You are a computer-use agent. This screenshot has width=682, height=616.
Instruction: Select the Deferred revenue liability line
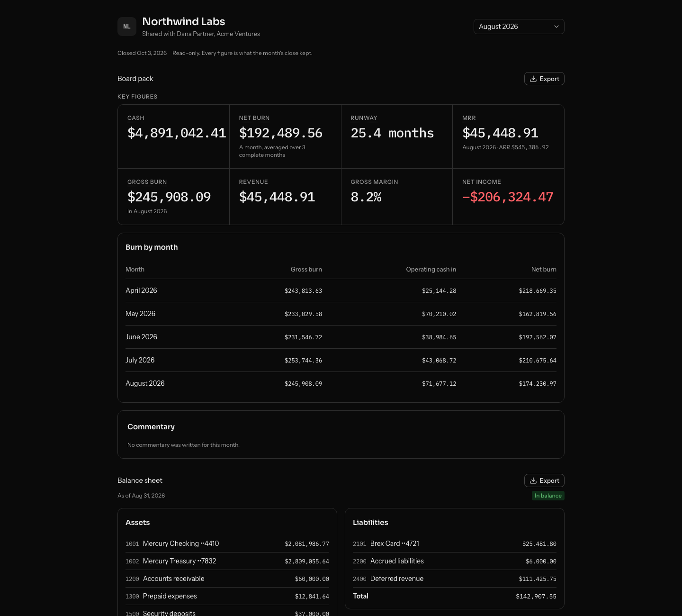tap(455, 579)
